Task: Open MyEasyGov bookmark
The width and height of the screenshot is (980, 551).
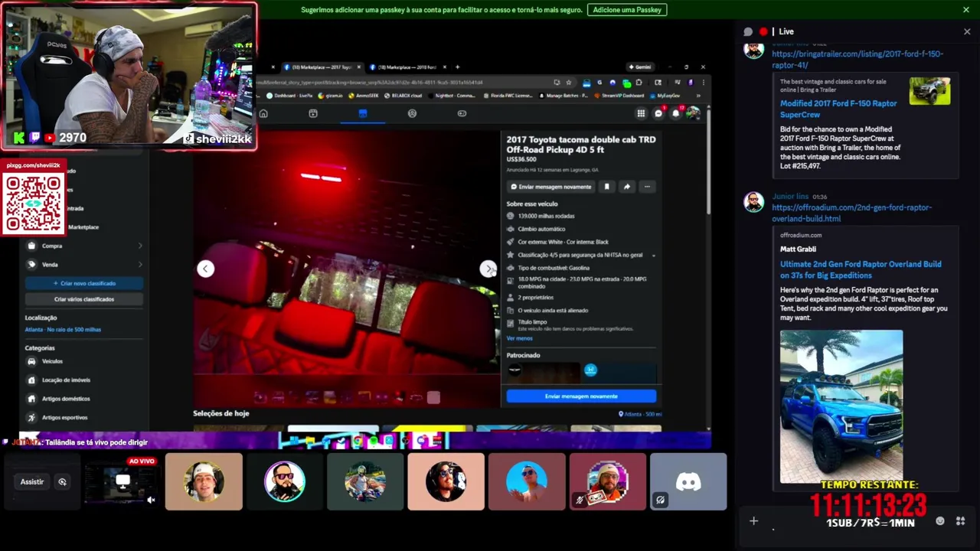Action: [665, 96]
